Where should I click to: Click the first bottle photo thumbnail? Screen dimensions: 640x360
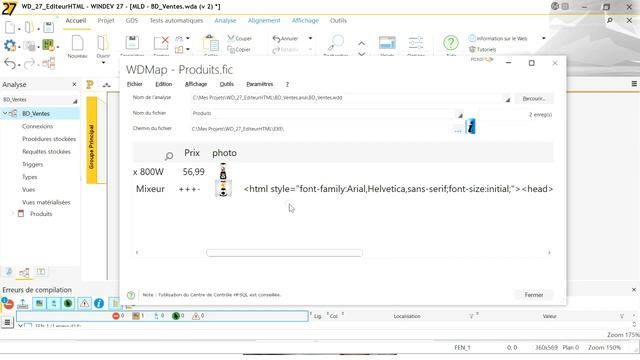coord(223,171)
